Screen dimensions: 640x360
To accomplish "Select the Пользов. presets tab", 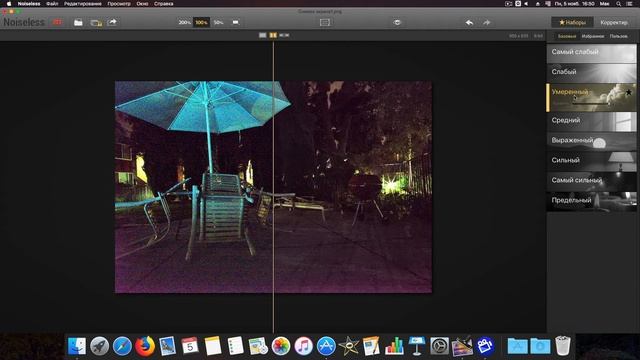I will 618,36.
